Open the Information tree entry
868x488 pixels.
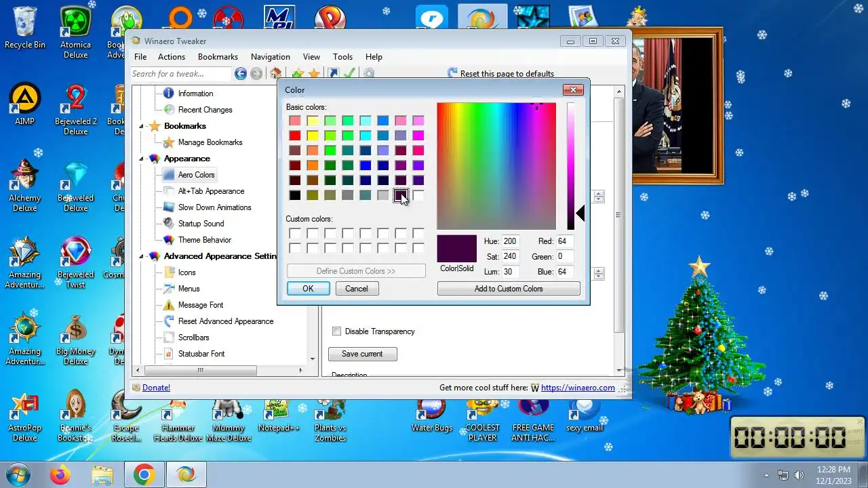click(x=195, y=94)
